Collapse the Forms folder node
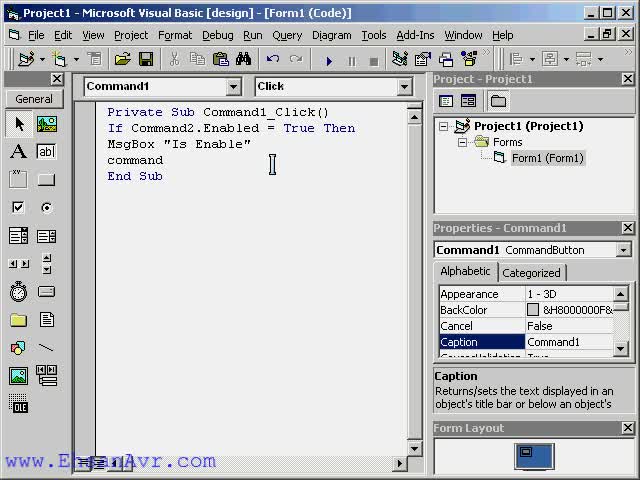Screen dimensions: 640x480 click(x=462, y=142)
